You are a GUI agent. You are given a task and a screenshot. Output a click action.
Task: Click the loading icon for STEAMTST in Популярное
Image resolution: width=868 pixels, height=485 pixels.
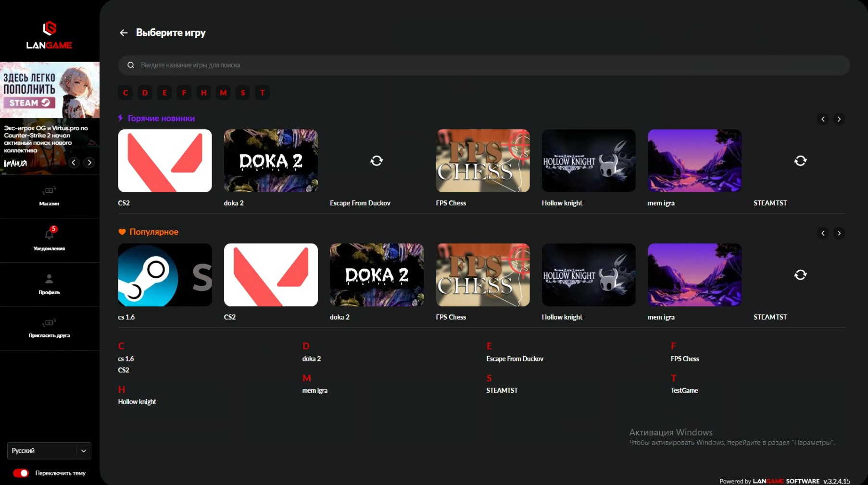click(x=800, y=274)
